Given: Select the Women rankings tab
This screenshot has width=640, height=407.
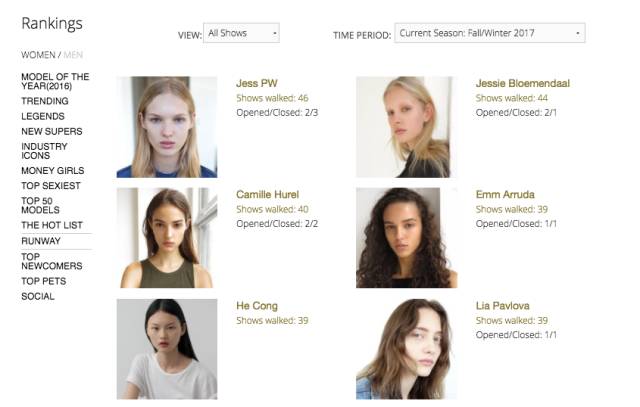Looking at the screenshot, I should [39, 54].
